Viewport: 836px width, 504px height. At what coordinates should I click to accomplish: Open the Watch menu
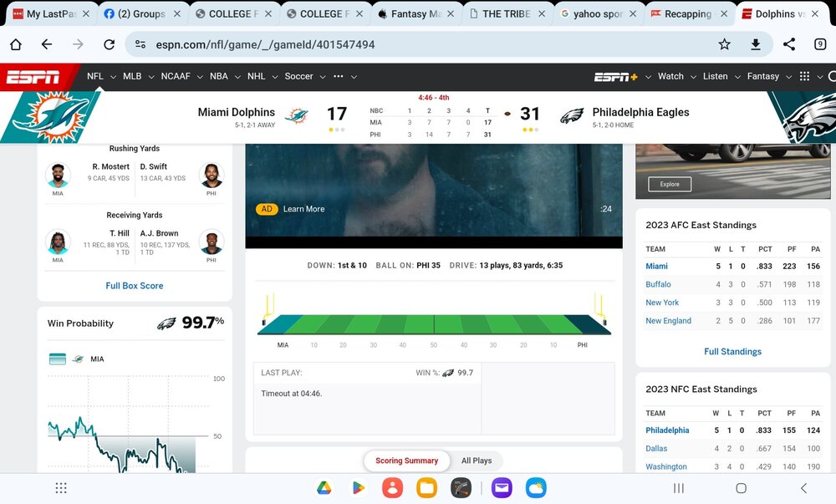[x=670, y=76]
